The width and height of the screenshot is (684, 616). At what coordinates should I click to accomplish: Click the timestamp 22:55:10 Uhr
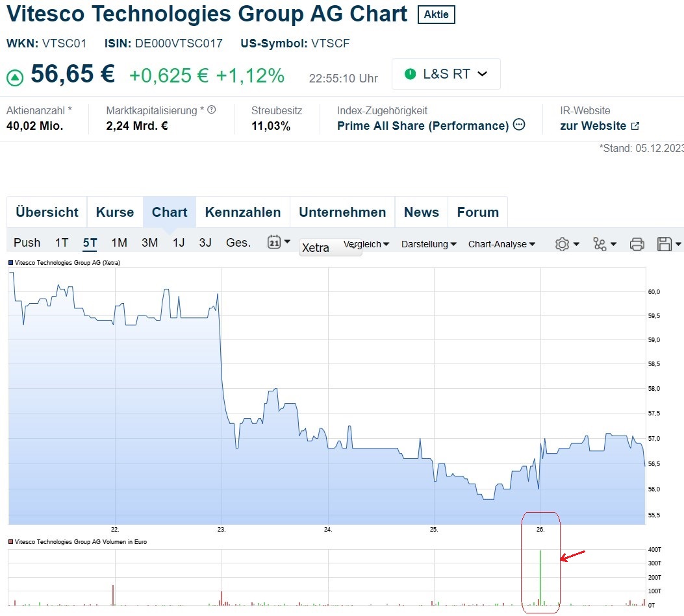[x=344, y=79]
